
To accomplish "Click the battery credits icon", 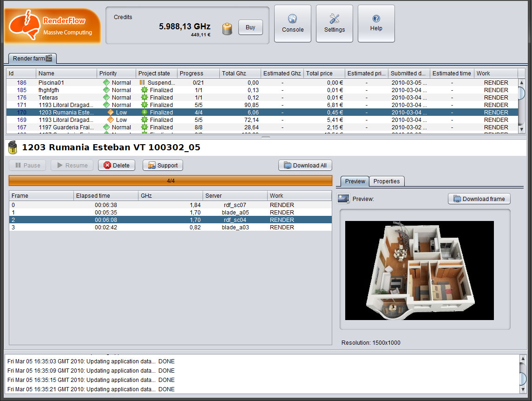I will [227, 29].
